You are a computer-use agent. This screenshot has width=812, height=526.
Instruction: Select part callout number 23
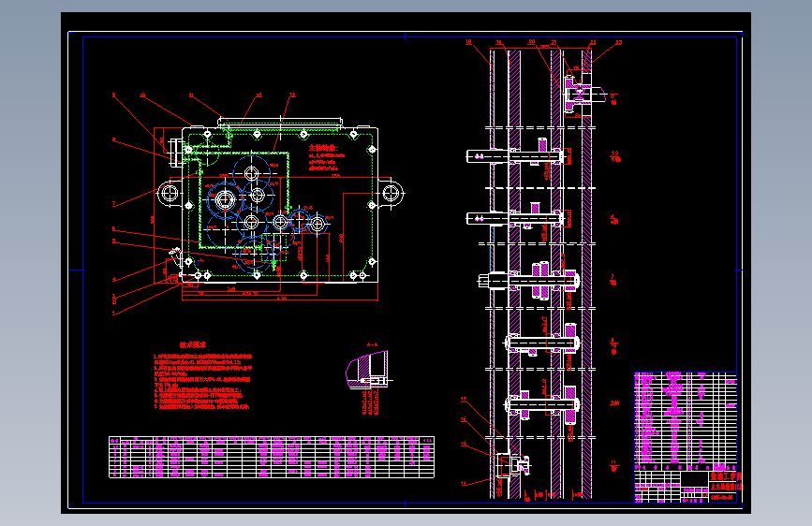(618, 42)
